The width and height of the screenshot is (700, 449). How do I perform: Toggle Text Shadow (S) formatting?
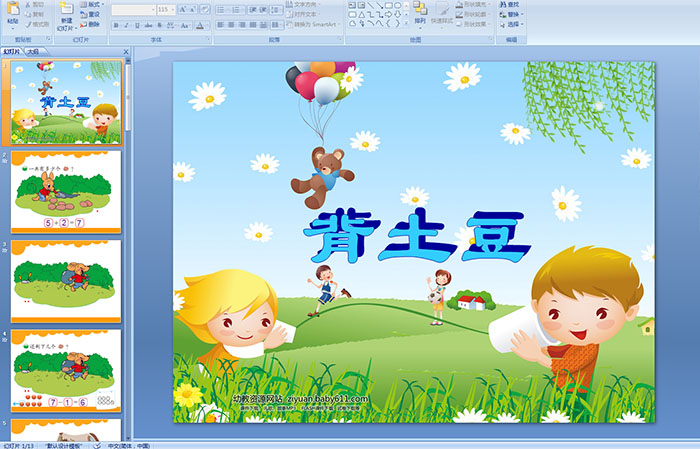click(159, 25)
